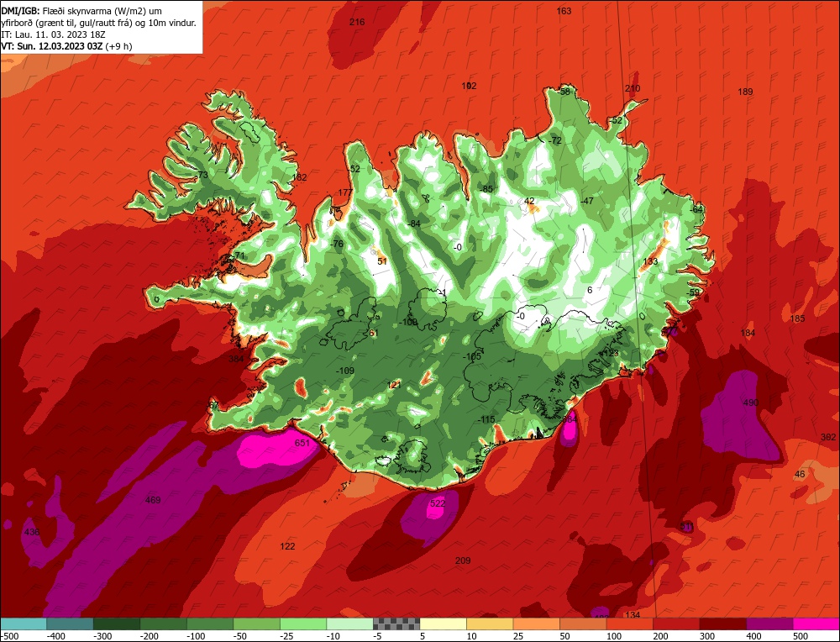Click the flux value 651 off the southwest coast

click(x=302, y=443)
